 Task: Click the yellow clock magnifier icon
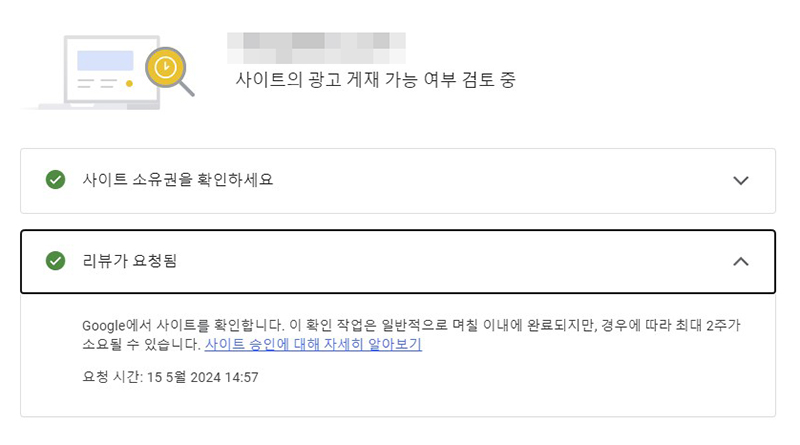[x=165, y=67]
